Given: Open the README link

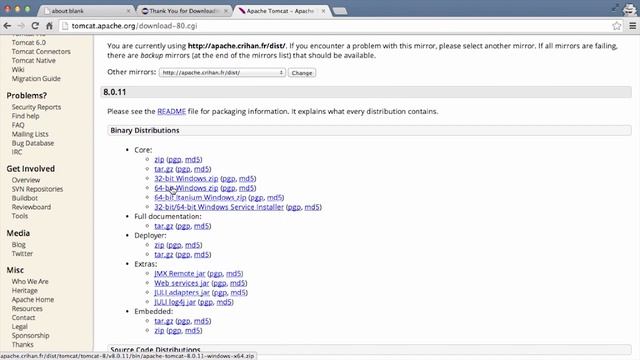Looking at the screenshot, I should [x=171, y=111].
